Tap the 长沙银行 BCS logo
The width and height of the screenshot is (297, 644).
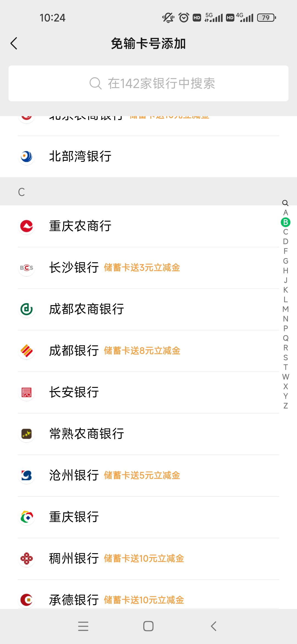click(27, 268)
